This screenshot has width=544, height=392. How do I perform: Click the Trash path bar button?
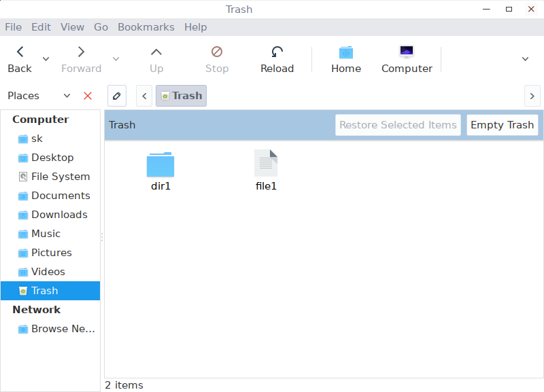[x=181, y=96]
